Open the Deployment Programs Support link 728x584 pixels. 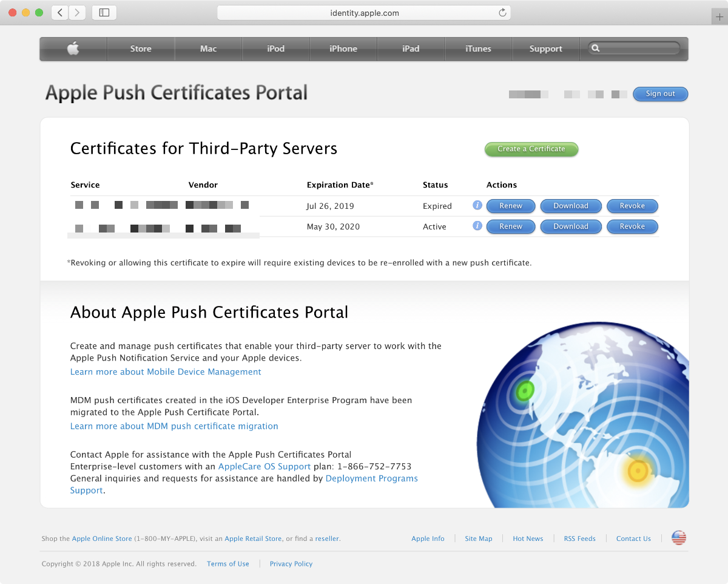pos(372,478)
